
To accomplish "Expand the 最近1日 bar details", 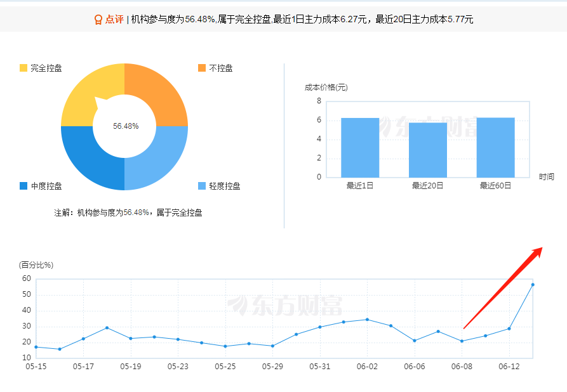I will coord(359,146).
